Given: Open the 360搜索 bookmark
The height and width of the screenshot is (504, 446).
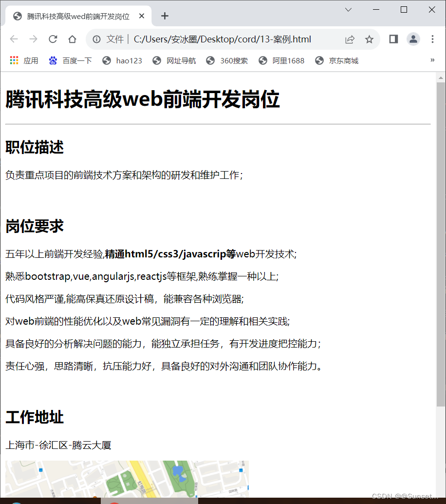Looking at the screenshot, I should pos(227,60).
